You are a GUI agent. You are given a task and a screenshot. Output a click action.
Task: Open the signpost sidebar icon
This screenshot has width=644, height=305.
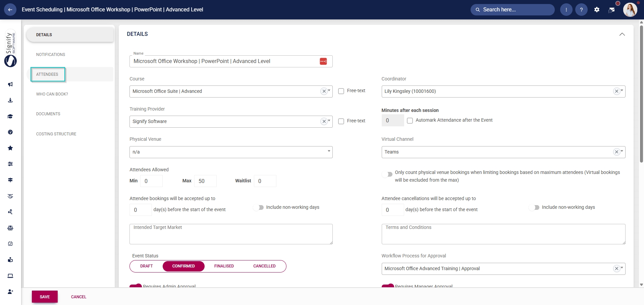pos(10,180)
